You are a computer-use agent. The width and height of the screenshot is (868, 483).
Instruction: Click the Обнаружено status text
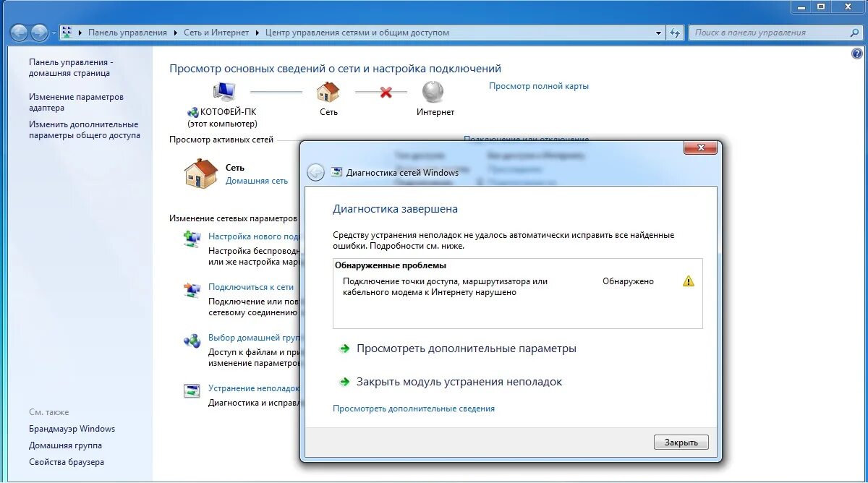click(628, 281)
